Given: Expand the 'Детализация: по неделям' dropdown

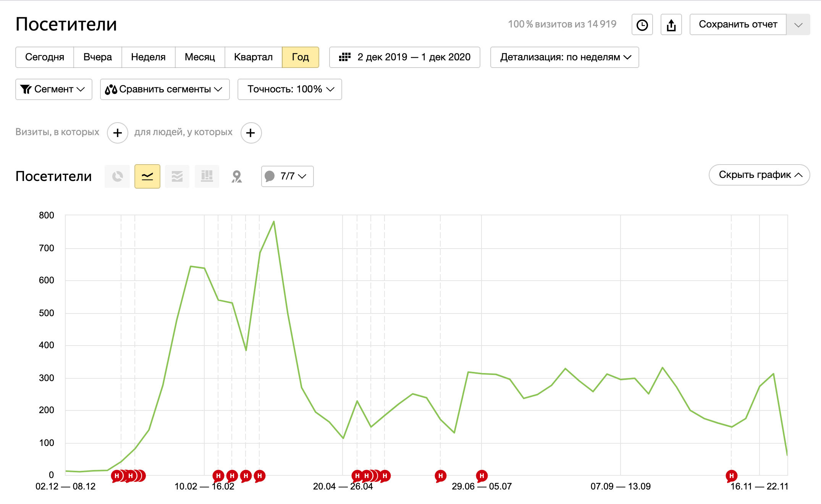Looking at the screenshot, I should [564, 57].
